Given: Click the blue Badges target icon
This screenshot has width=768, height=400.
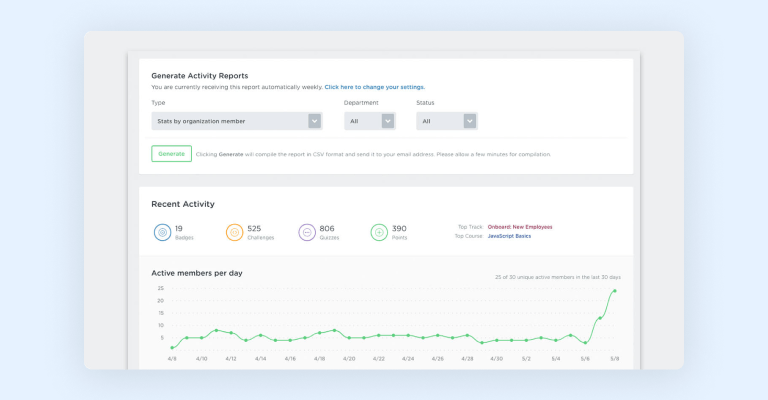Looking at the screenshot, I should [x=162, y=232].
